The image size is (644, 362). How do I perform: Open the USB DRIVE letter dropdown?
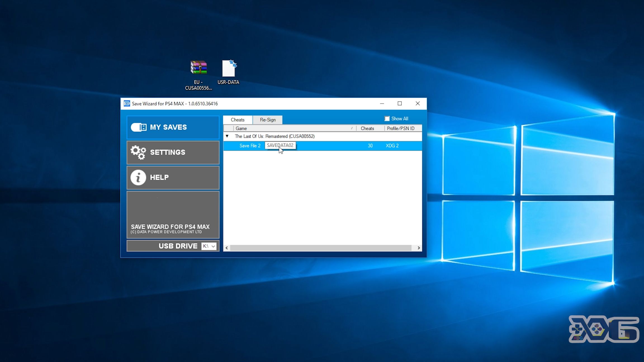click(x=209, y=246)
